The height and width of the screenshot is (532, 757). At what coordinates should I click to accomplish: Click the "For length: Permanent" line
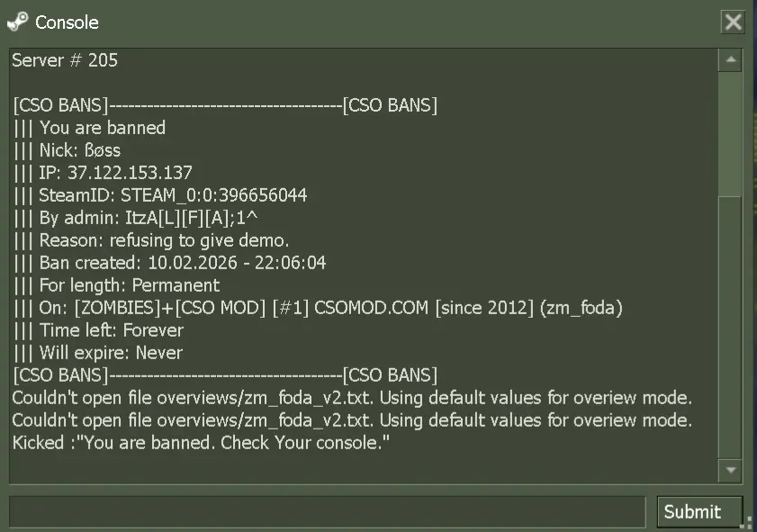[x=116, y=285]
